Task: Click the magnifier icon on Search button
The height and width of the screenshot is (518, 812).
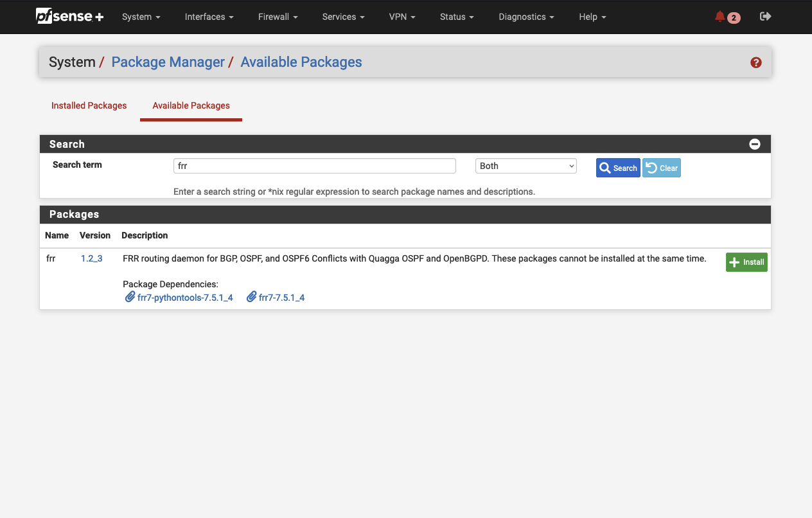Action: pos(605,168)
